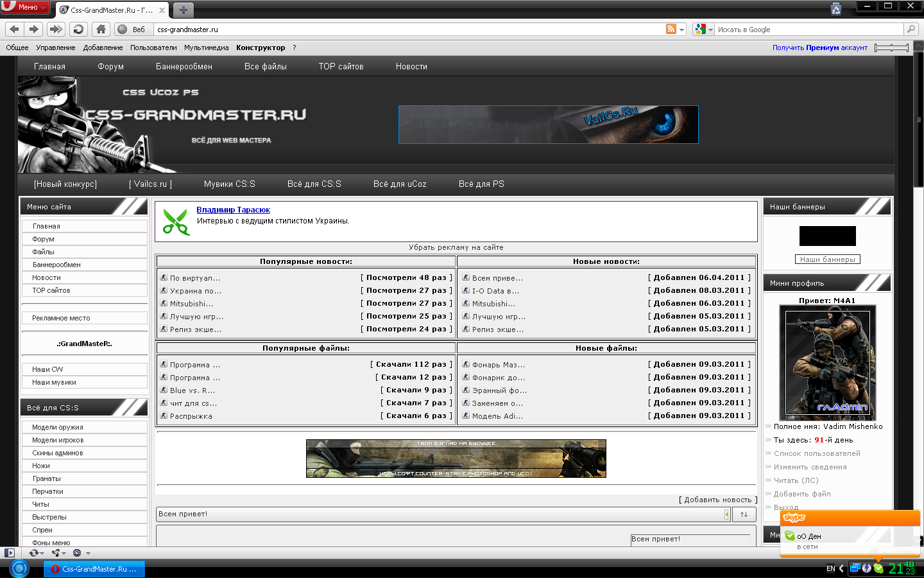Click the network tray icon

click(855, 568)
